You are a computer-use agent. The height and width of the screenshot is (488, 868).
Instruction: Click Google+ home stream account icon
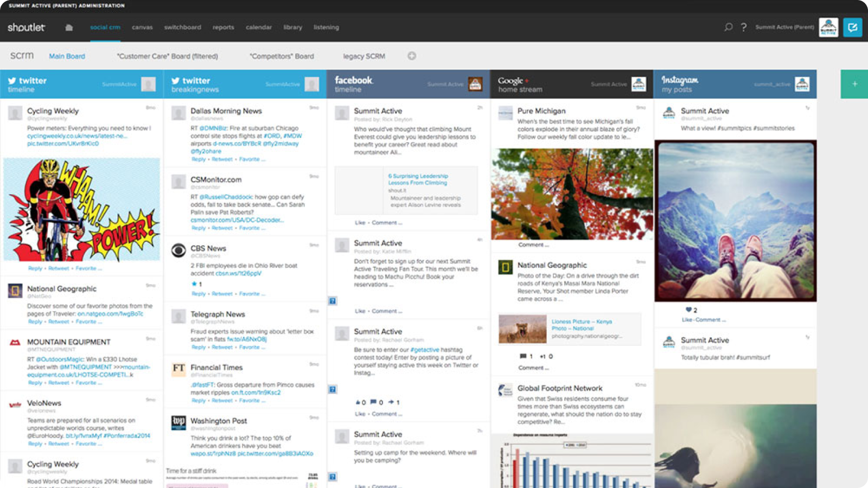(x=639, y=84)
